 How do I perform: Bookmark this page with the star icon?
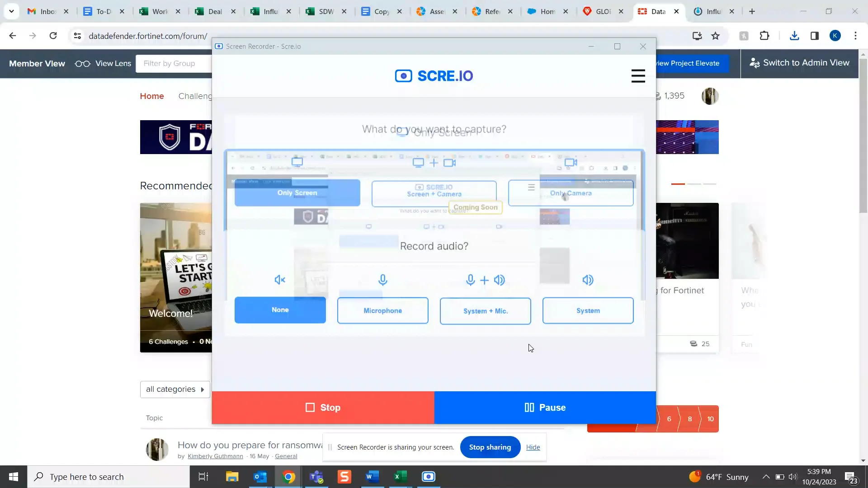click(x=715, y=36)
